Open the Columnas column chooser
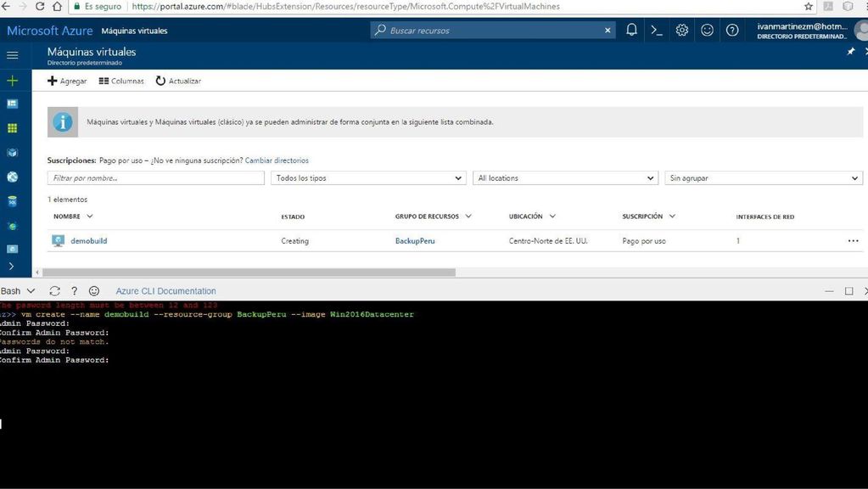Viewport: 868px width, 489px height. [x=121, y=81]
